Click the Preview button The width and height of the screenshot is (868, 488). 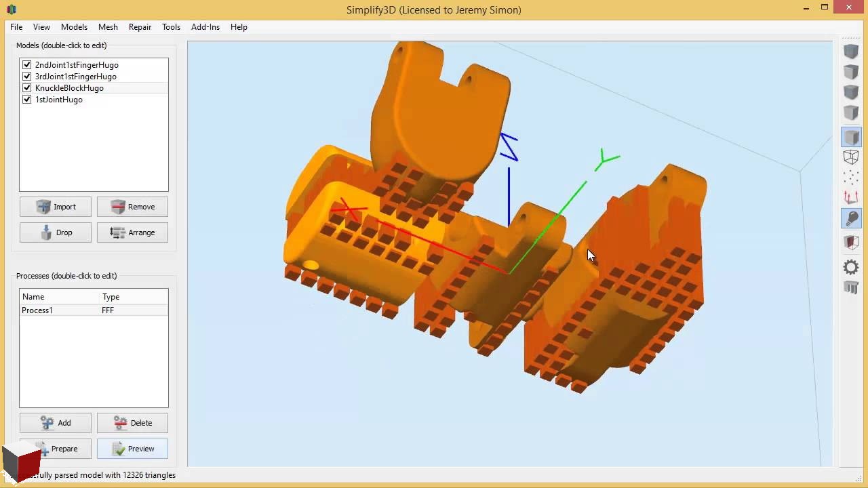tap(132, 449)
